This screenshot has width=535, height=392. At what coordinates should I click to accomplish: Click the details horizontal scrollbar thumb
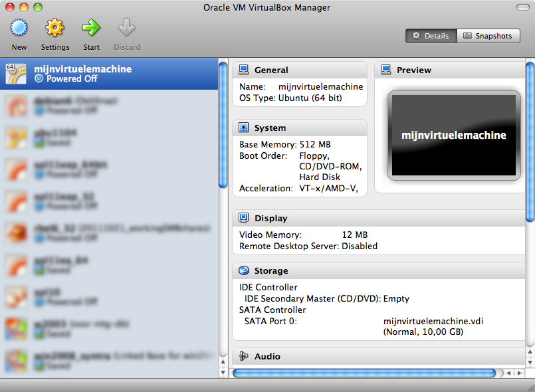(364, 373)
